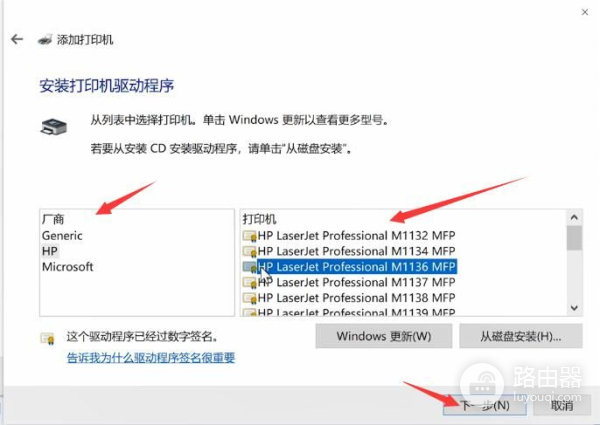Click the large printer icon beside the instructions

click(54, 127)
